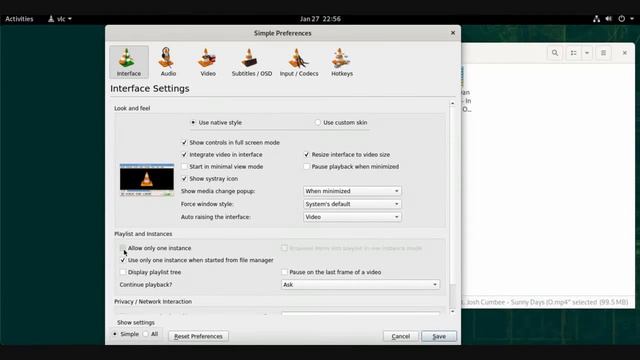Open the Audio preferences category
The width and height of the screenshot is (640, 360).
coord(168,62)
